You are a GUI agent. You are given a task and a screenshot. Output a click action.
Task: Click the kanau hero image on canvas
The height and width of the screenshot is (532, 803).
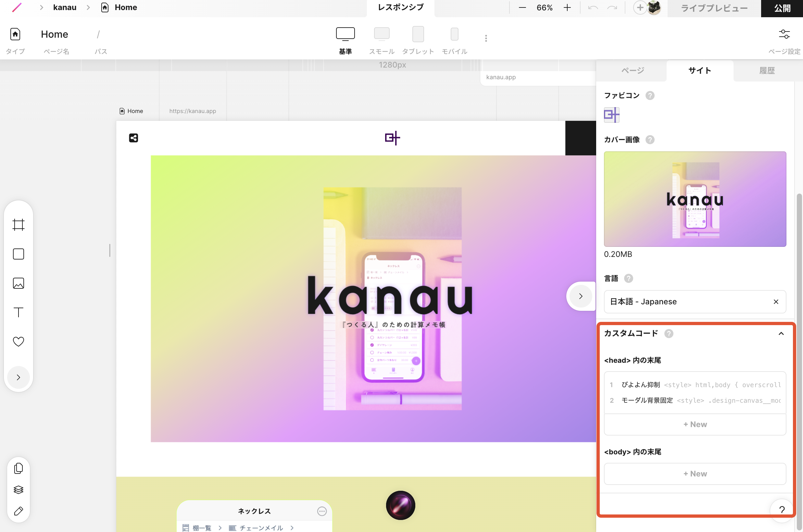(x=373, y=298)
